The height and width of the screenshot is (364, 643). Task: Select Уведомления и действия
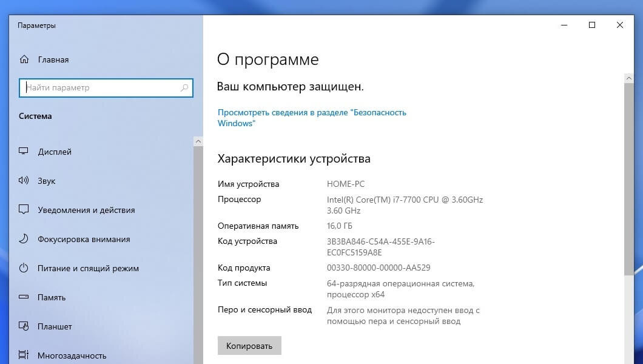click(x=86, y=210)
